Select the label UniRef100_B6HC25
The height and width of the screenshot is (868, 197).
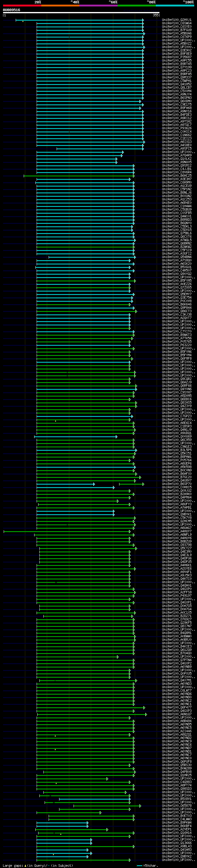coord(177,176)
